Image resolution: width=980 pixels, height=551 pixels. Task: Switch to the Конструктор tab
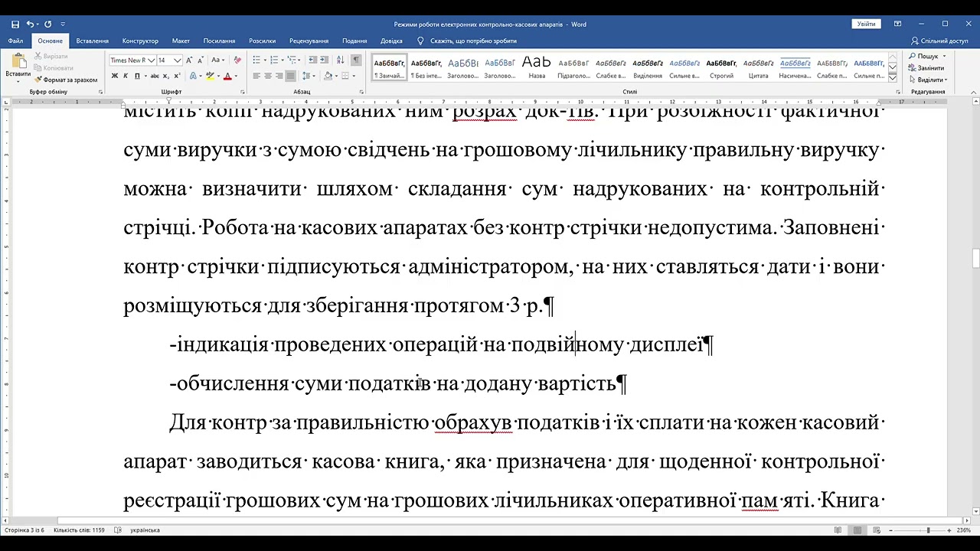click(x=140, y=41)
